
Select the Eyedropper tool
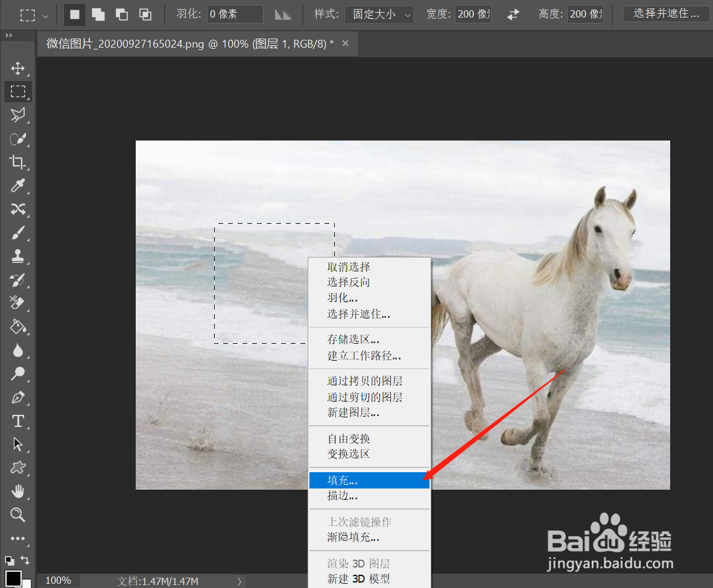[18, 186]
